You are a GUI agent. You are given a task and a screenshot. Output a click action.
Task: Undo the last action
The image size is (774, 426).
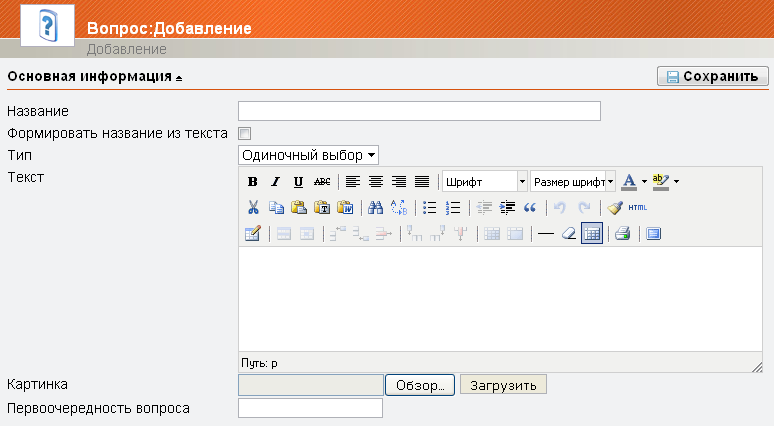(x=560, y=207)
